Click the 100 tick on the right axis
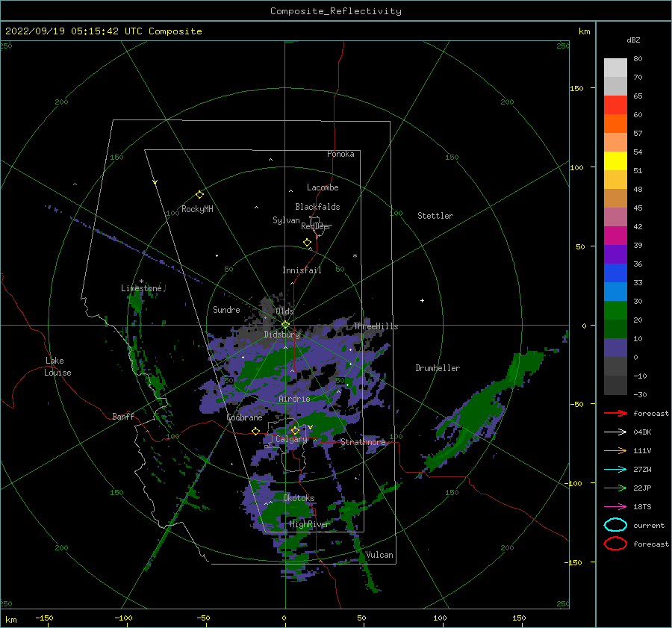The height and width of the screenshot is (628, 672). click(576, 167)
